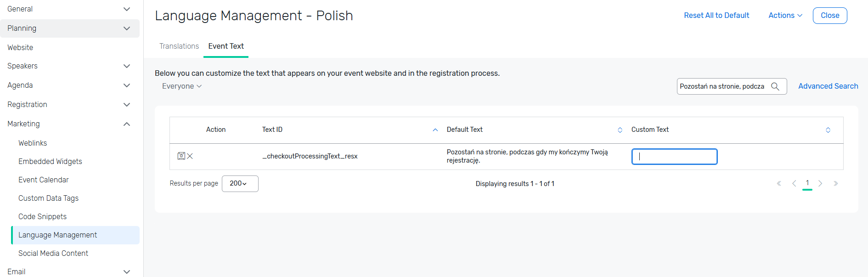This screenshot has width=868, height=277.
Task: Go to the next results page arrow
Action: coord(820,183)
